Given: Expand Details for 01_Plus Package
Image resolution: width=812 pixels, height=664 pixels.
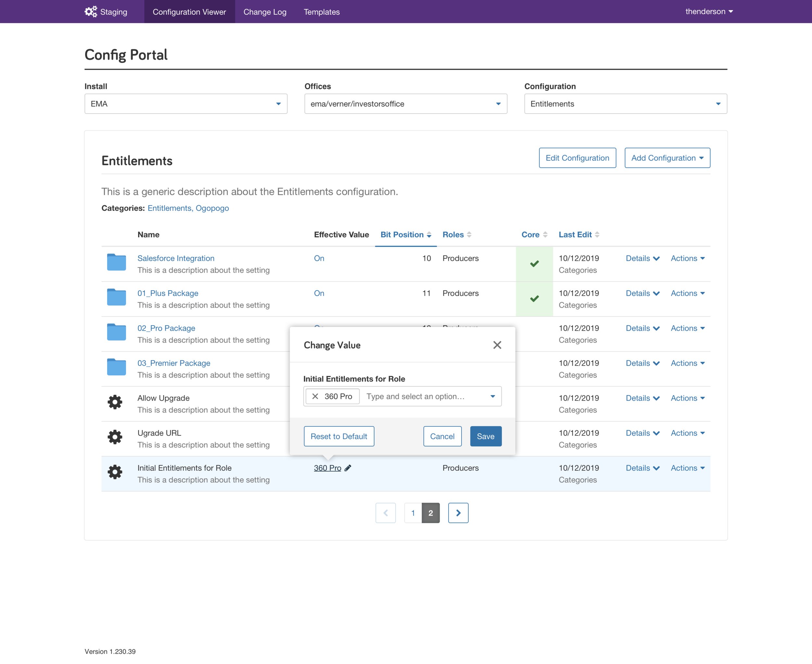Looking at the screenshot, I should coord(642,294).
